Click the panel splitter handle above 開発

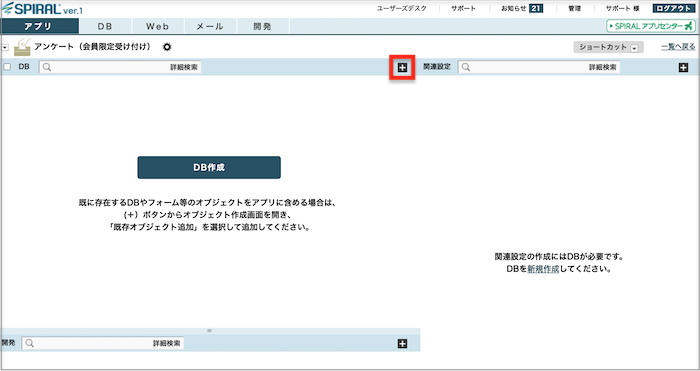(209, 331)
